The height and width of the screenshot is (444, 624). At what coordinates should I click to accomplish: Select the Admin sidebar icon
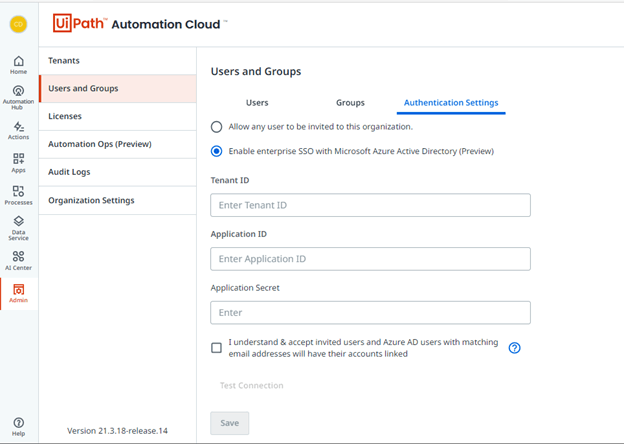tap(18, 294)
